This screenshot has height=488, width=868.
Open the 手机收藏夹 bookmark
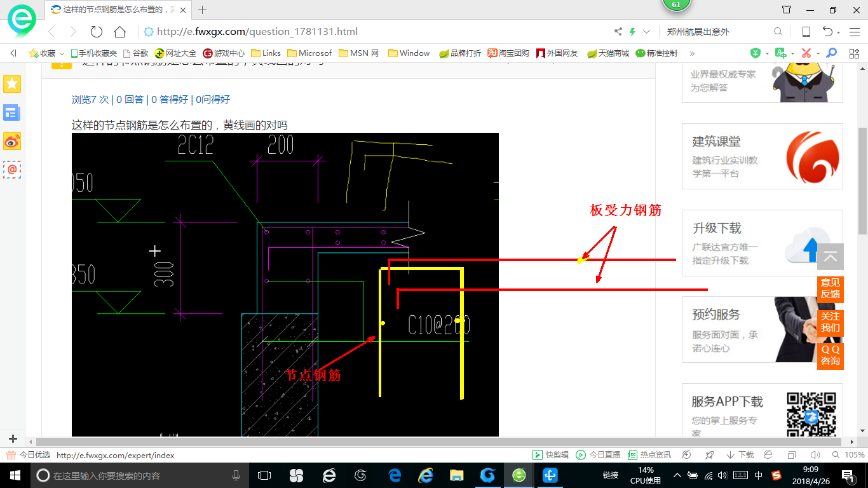pos(93,53)
